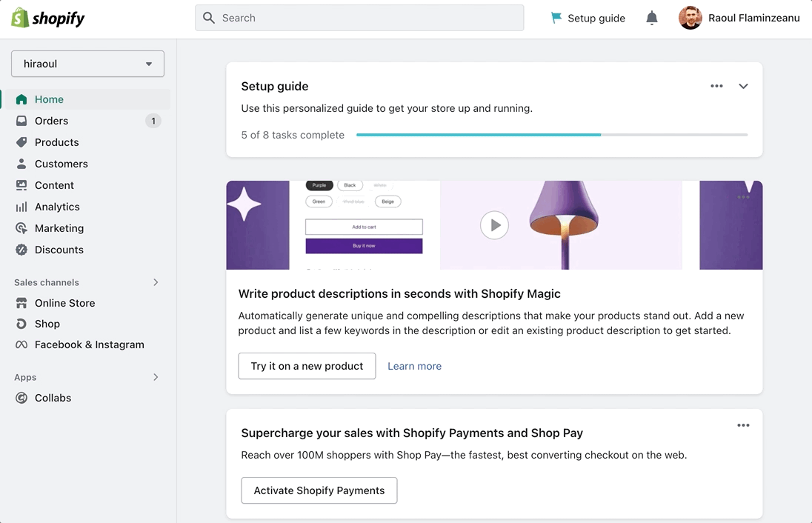Click the Online Store storefront icon
812x523 pixels.
pyautogui.click(x=21, y=303)
